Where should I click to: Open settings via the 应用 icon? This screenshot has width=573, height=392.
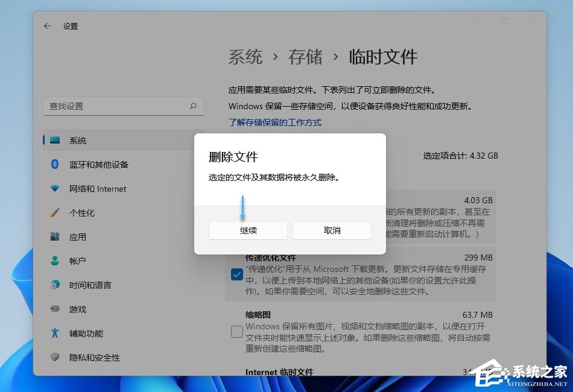56,236
